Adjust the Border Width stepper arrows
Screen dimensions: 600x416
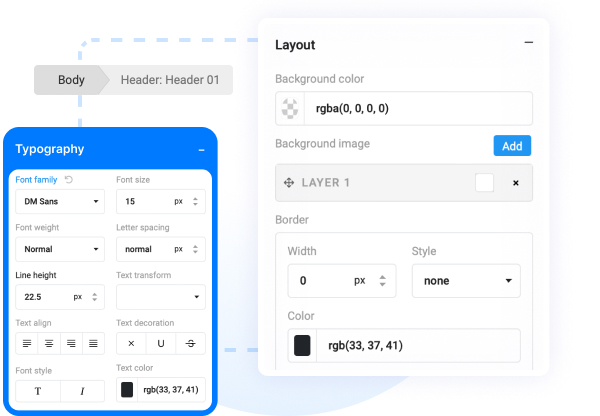pyautogui.click(x=382, y=281)
